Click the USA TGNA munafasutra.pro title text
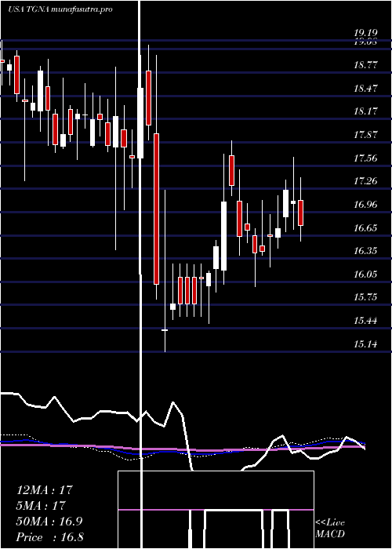 pyautogui.click(x=60, y=9)
